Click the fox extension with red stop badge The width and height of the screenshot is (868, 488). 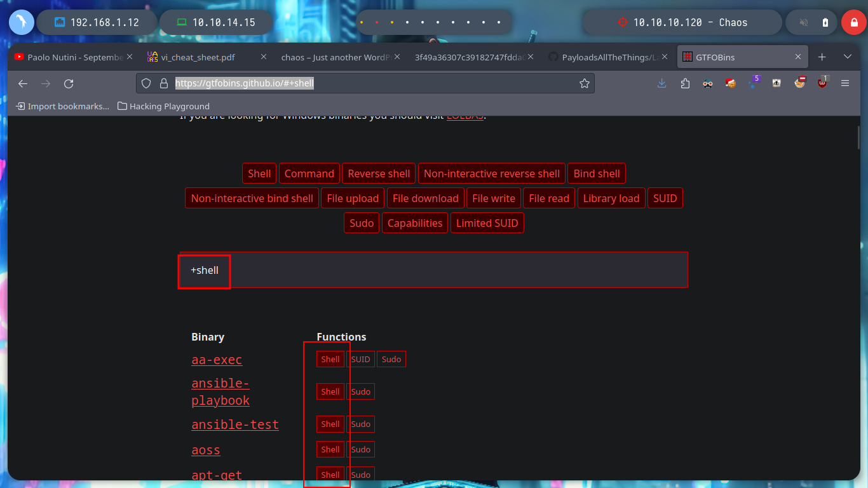pyautogui.click(x=799, y=83)
